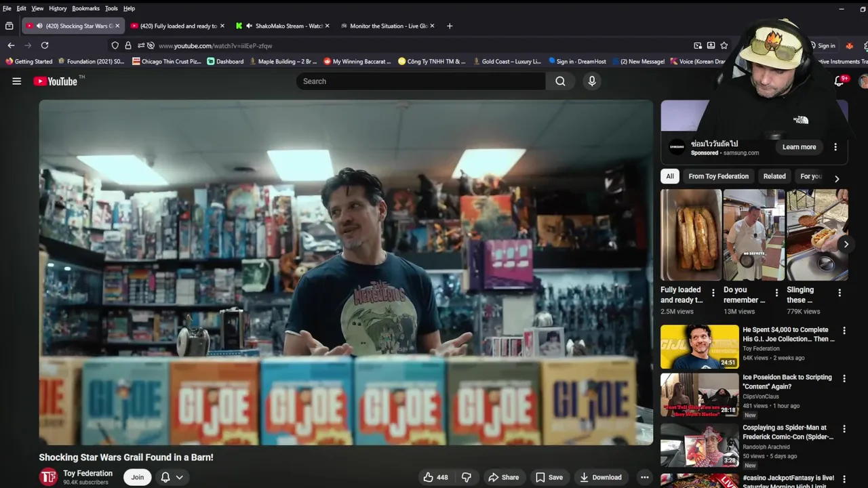Toggle channel notification bell for Toy Federation
Viewport: 868px width, 488px height.
165,477
